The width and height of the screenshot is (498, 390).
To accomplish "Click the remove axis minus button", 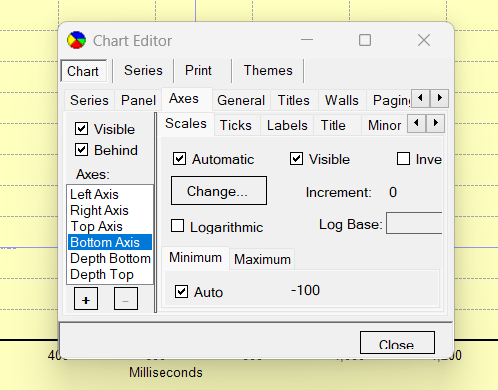I will [126, 299].
